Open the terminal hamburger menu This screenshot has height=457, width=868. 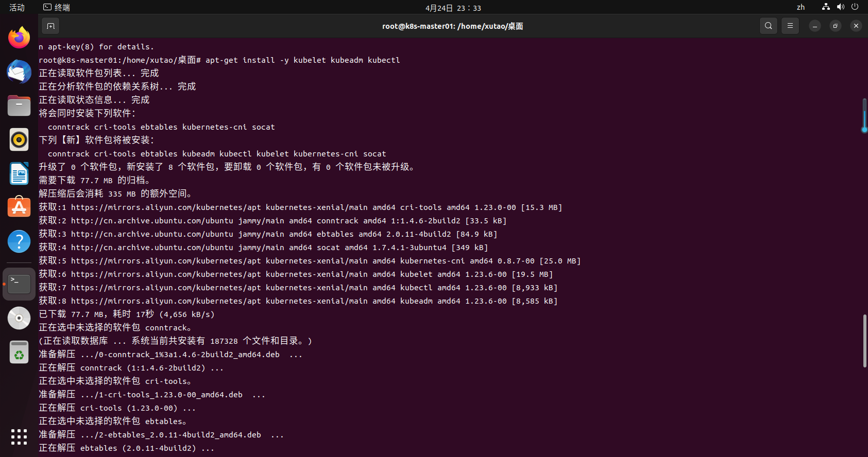point(790,26)
